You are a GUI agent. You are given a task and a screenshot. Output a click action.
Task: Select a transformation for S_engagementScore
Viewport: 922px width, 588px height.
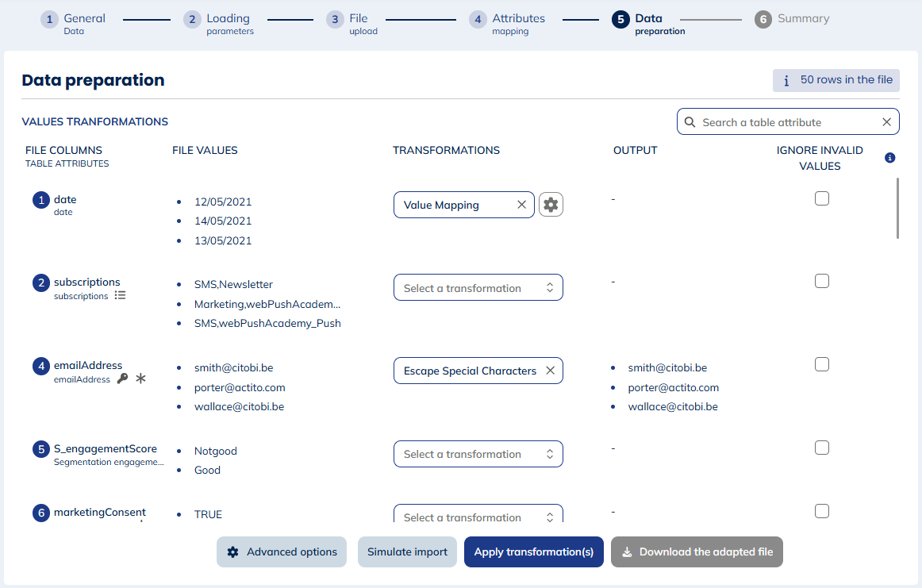click(478, 453)
